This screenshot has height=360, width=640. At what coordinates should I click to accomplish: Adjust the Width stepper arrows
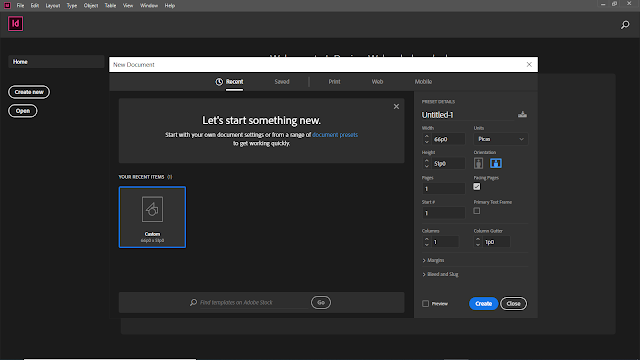pos(427,139)
